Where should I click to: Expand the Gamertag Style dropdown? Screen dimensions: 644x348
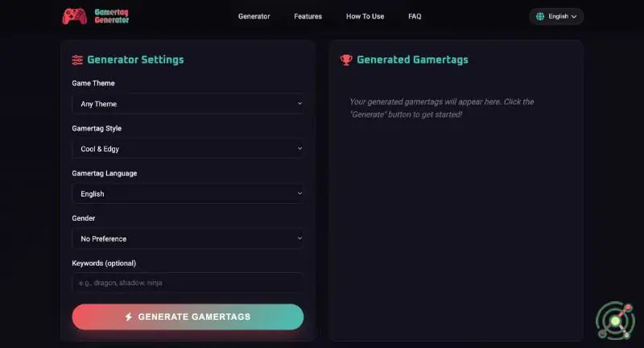[x=188, y=149]
